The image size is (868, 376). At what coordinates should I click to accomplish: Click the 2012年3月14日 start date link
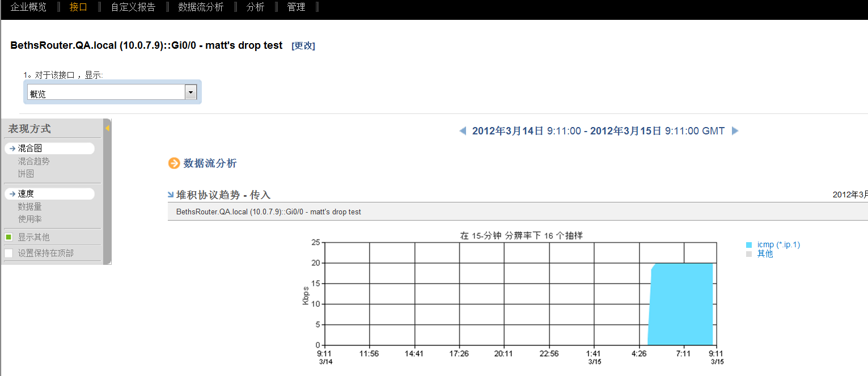click(x=508, y=131)
